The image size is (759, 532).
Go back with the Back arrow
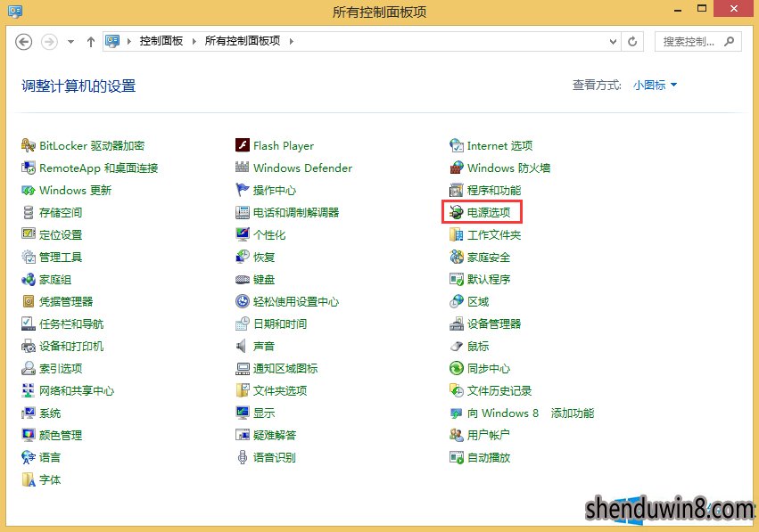click(x=24, y=42)
